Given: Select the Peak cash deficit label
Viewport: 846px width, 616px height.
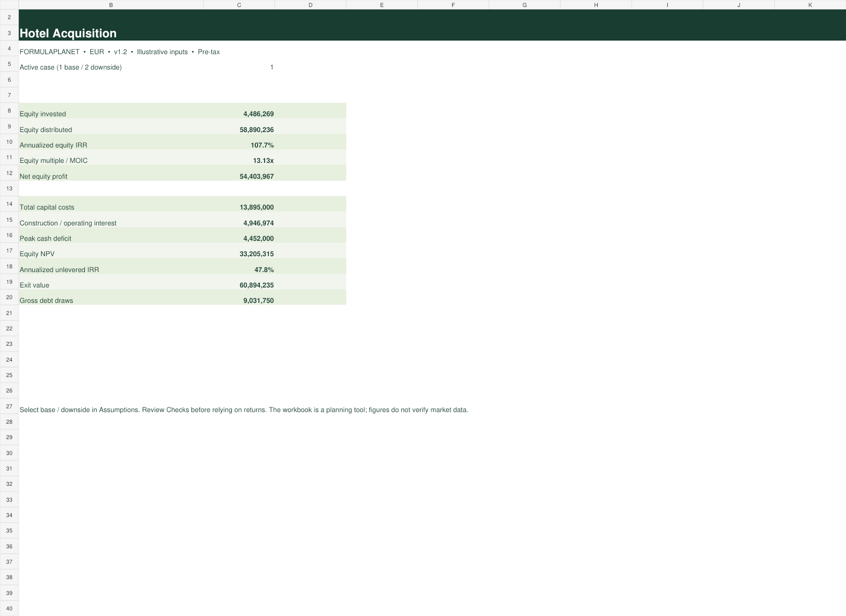Looking at the screenshot, I should 45,238.
